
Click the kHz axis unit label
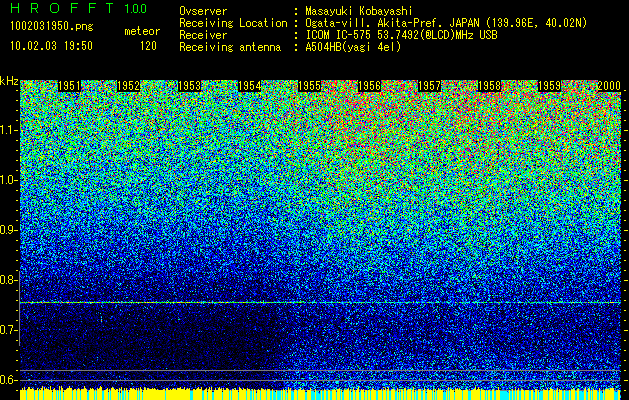click(9, 81)
